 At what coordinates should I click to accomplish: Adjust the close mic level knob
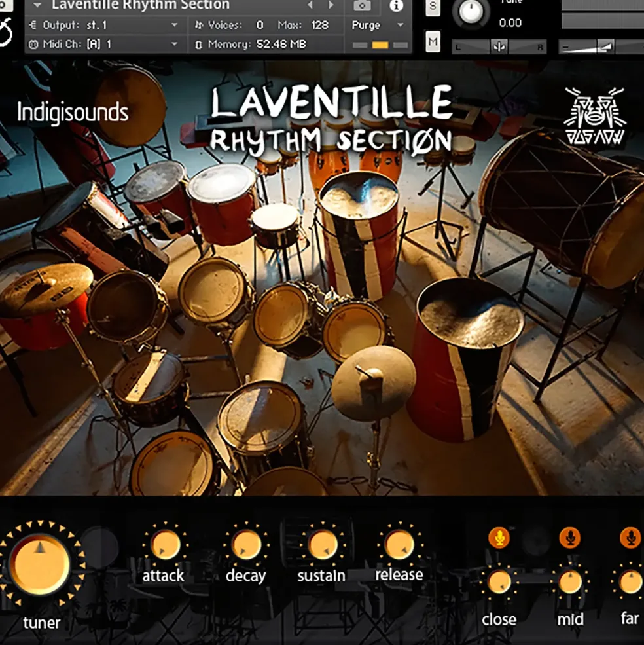pos(499,583)
